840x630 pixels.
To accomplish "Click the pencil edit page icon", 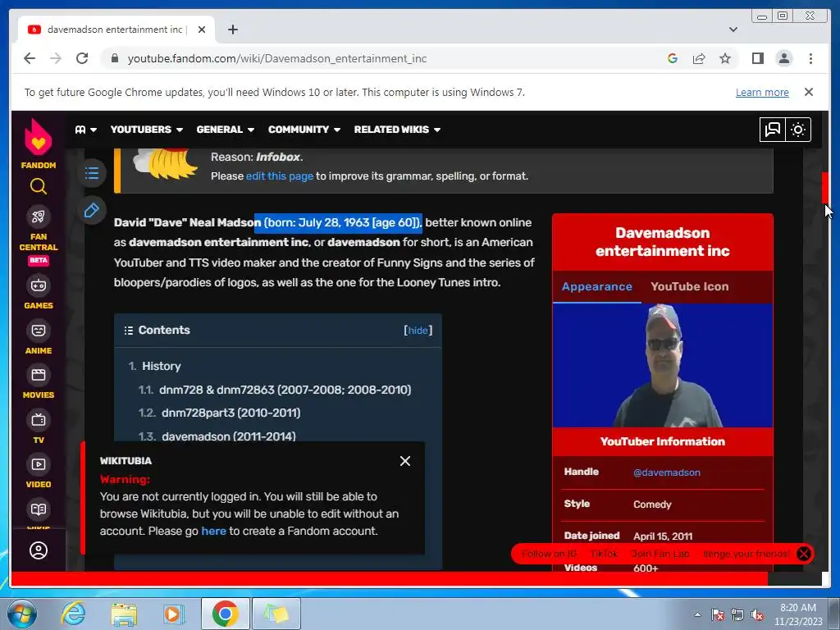I will (x=92, y=210).
